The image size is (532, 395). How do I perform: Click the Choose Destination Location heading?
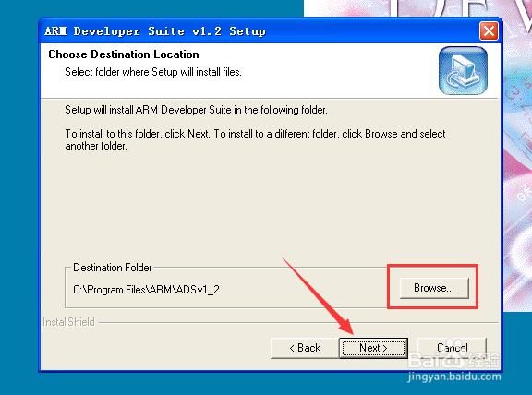click(124, 54)
